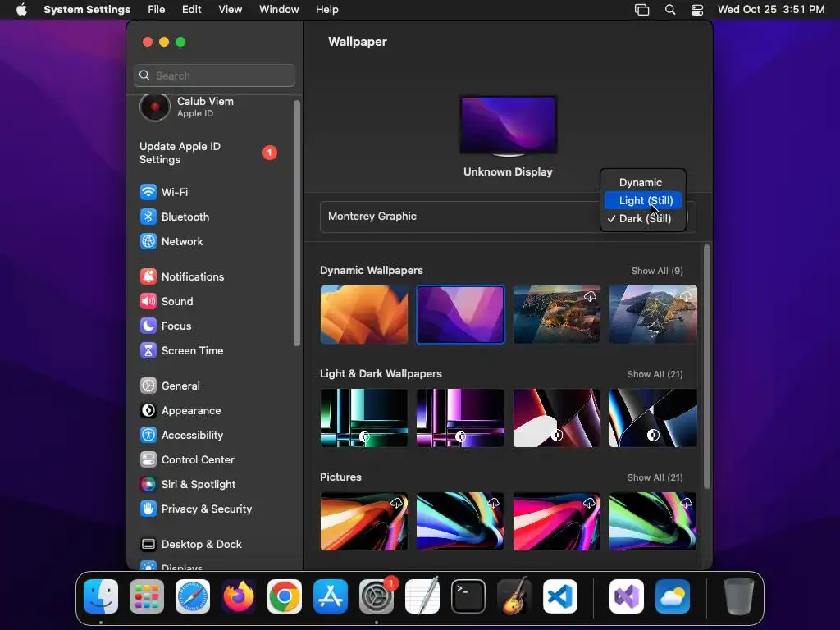
Task: Open Visual Studio purple icon in Dock
Action: coord(627,596)
